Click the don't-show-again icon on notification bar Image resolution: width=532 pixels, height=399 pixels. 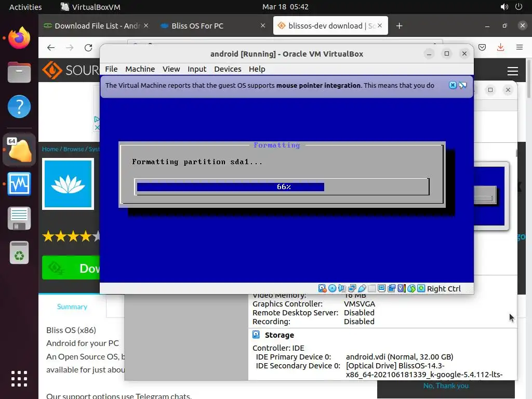tap(463, 85)
